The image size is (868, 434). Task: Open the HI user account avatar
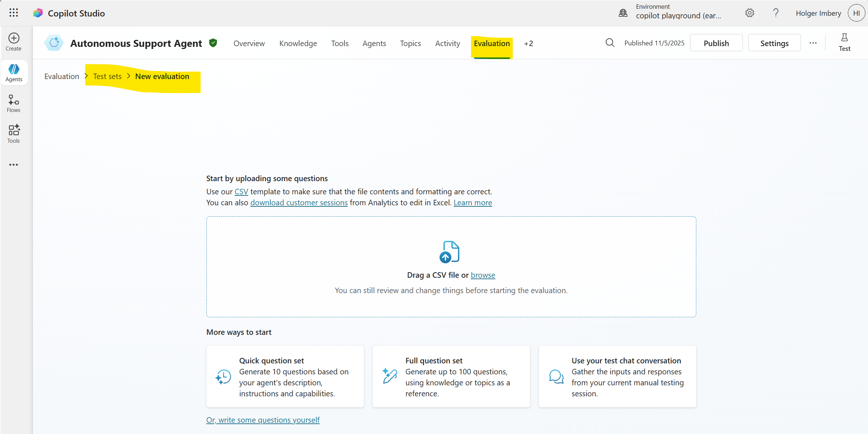coord(856,13)
